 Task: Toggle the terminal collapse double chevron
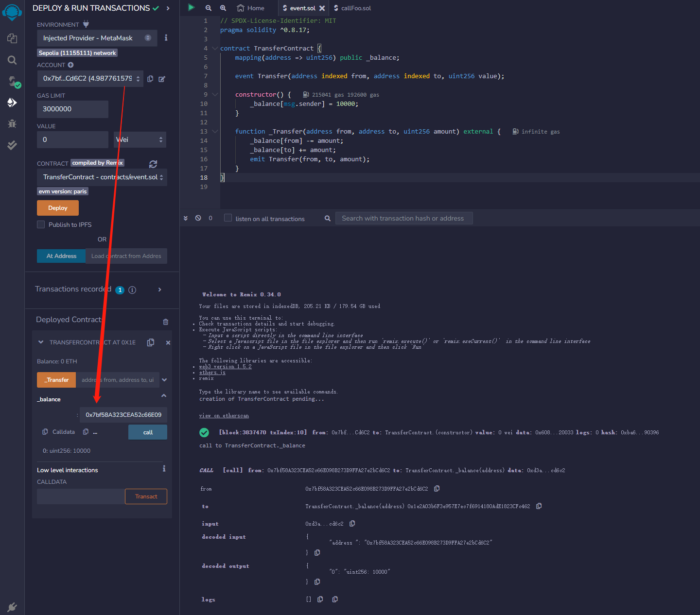(x=186, y=218)
